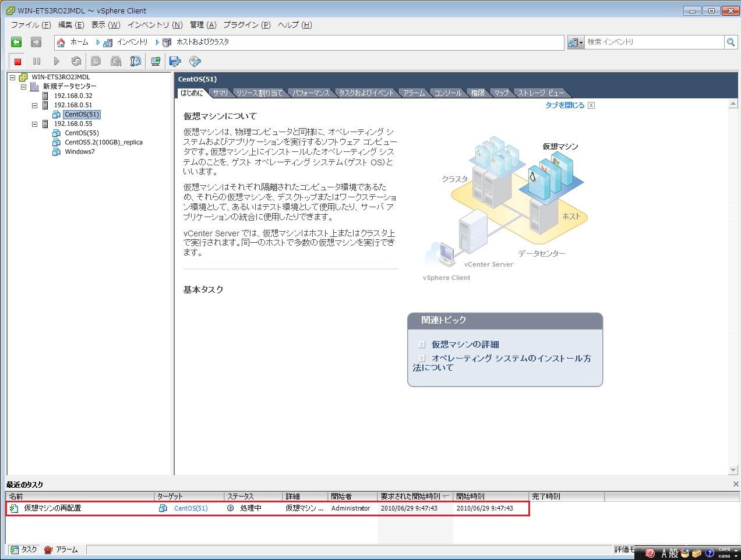The image size is (741, 560).
Task: Sort by 要求された開始時刻 column header
Action: (x=415, y=497)
